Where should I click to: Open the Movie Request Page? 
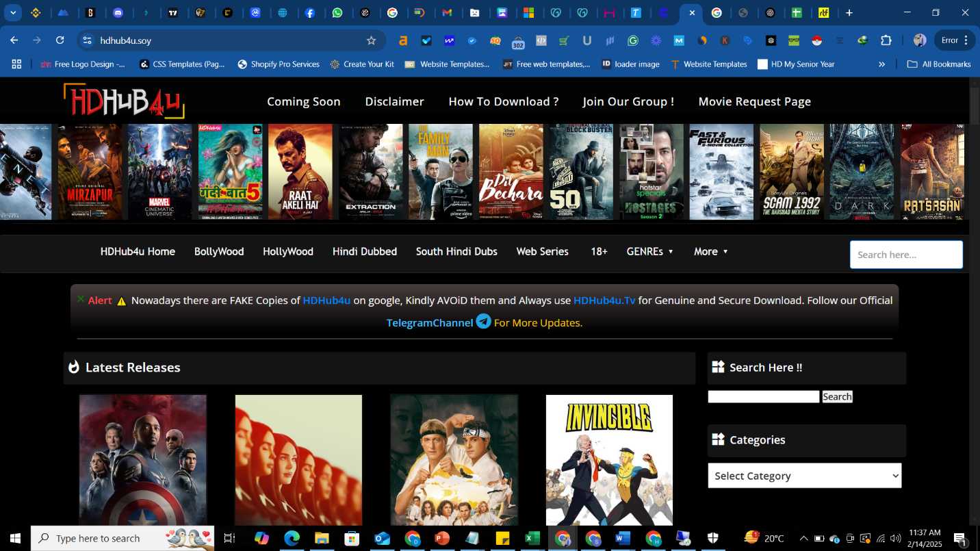pos(755,101)
